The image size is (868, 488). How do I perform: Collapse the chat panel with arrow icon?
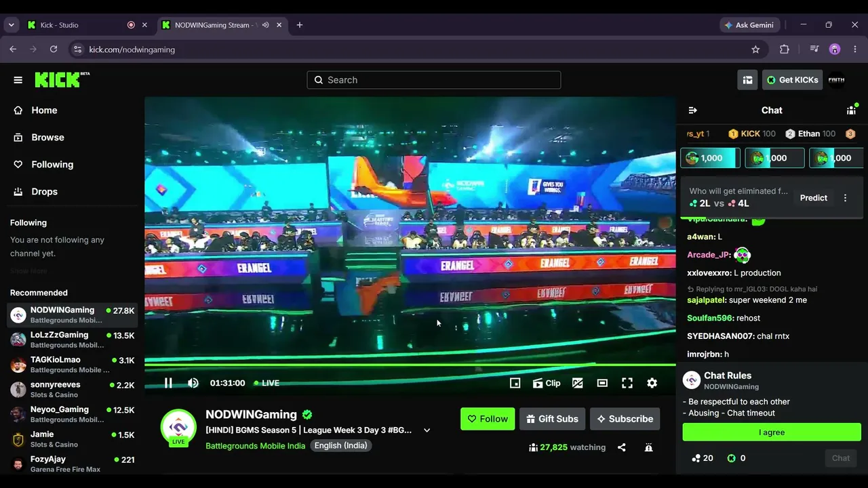click(x=692, y=110)
